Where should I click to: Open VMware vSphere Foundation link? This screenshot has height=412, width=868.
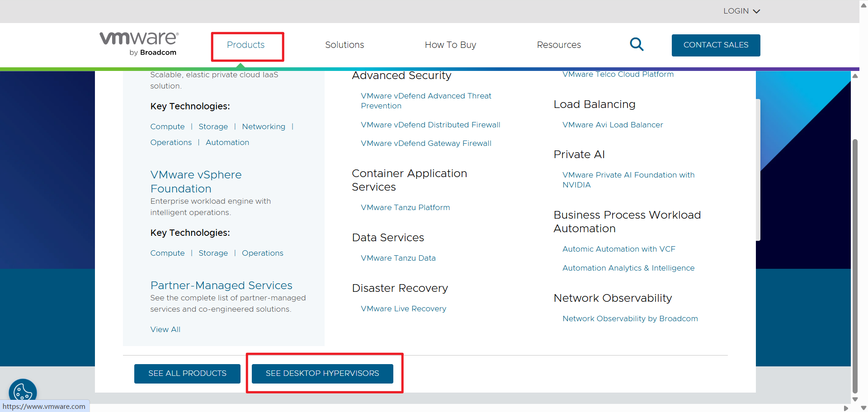196,182
